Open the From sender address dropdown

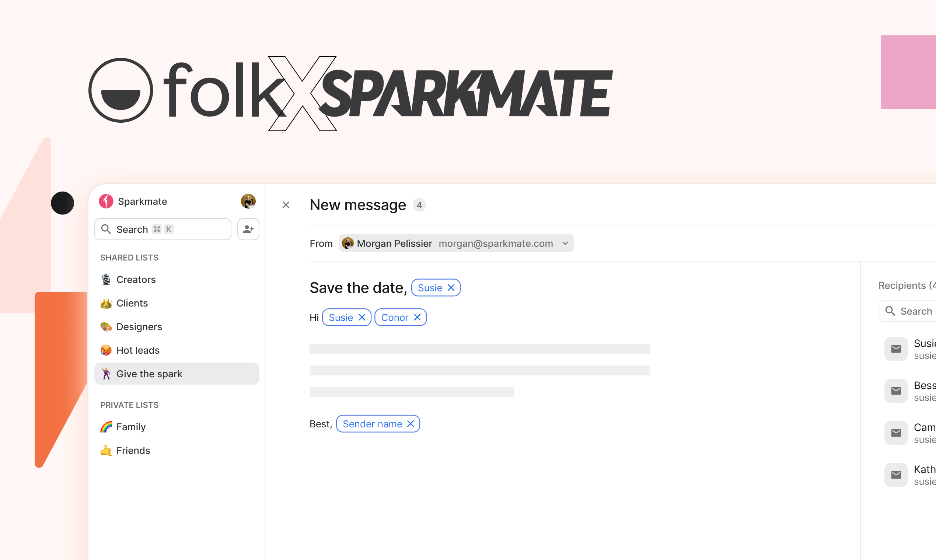click(x=565, y=243)
